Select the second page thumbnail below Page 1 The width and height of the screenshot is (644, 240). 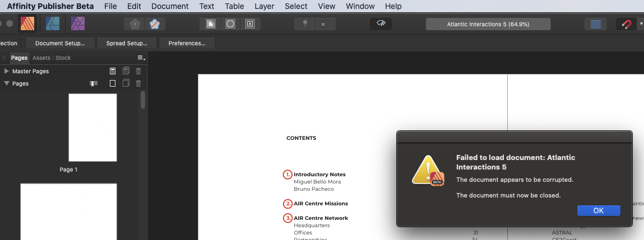68,211
